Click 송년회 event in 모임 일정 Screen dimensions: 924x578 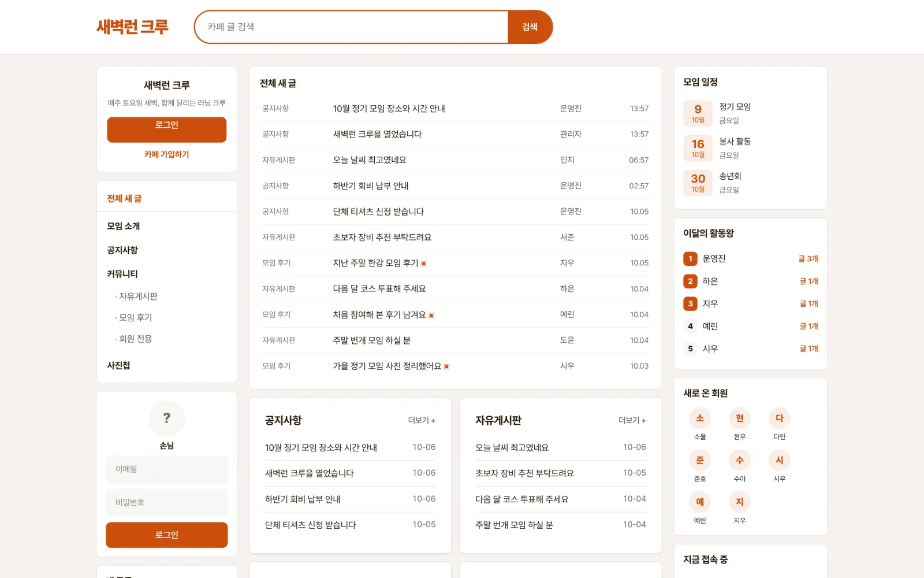(x=730, y=176)
